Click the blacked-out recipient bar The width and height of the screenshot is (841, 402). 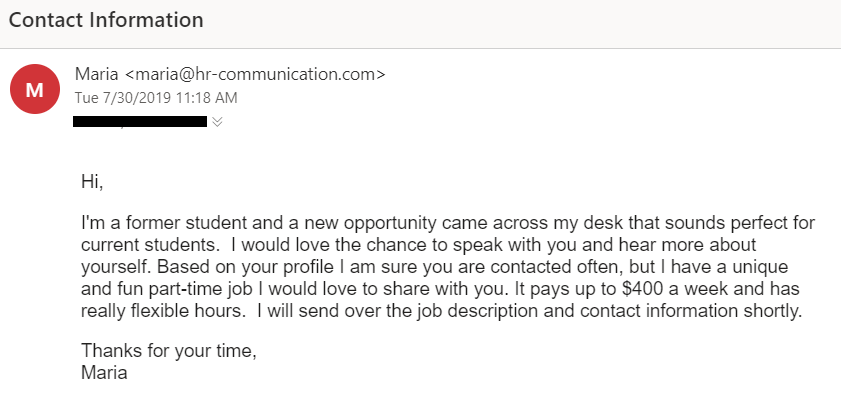coord(140,122)
